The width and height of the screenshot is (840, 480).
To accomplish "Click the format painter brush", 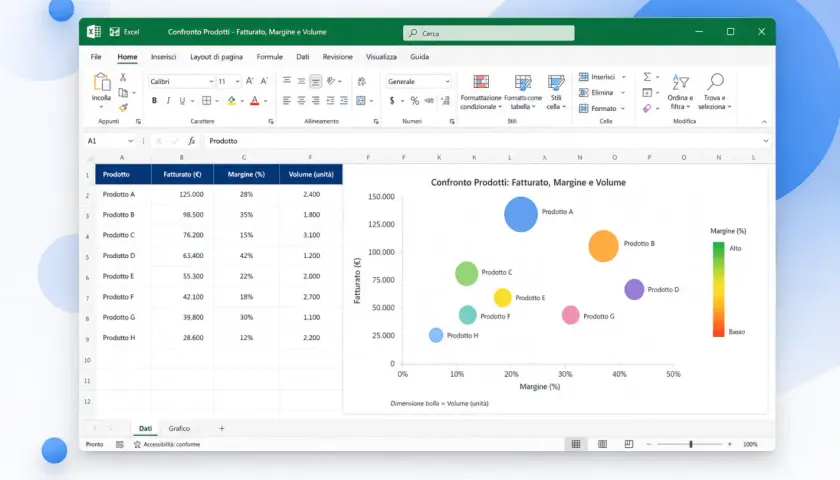I will pos(123,108).
